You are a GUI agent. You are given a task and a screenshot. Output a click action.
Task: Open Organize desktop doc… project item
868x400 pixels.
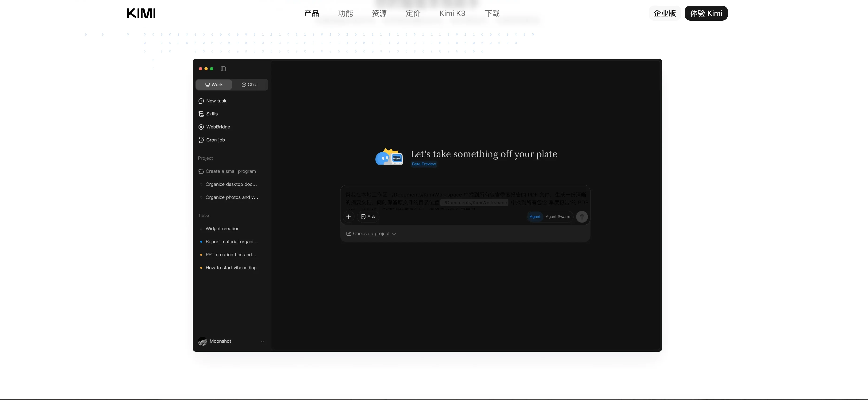[x=231, y=184]
